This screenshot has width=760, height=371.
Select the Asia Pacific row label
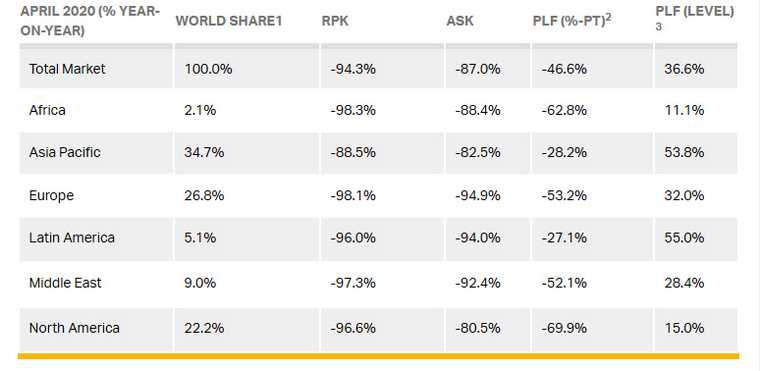64,152
